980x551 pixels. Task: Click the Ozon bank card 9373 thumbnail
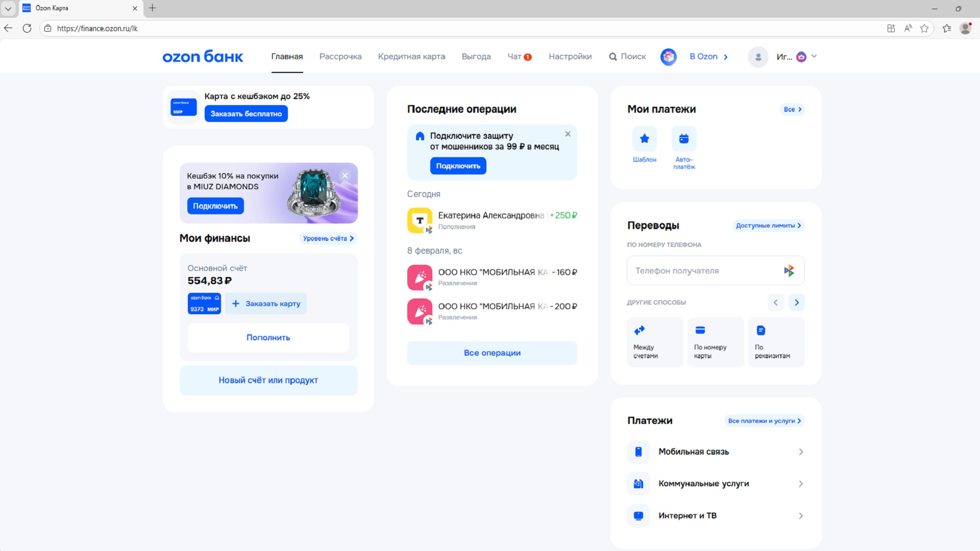(x=204, y=304)
